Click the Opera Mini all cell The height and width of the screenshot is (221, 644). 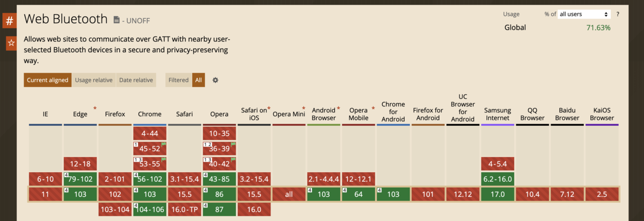point(289,194)
